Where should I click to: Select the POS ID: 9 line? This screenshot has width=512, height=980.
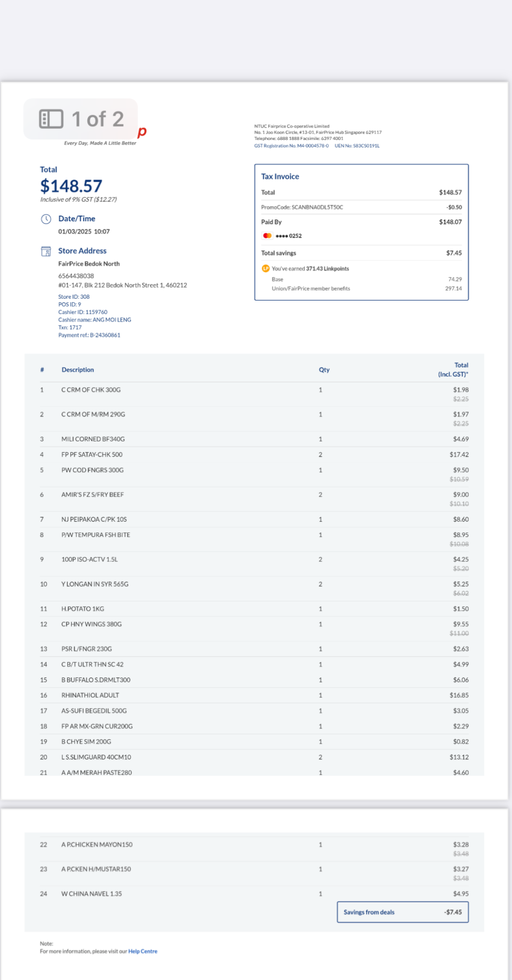70,304
